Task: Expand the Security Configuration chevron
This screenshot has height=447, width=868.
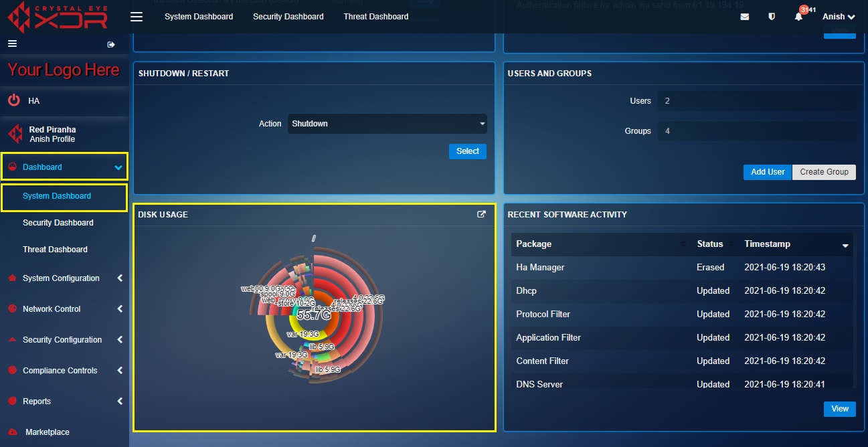Action: click(x=120, y=340)
